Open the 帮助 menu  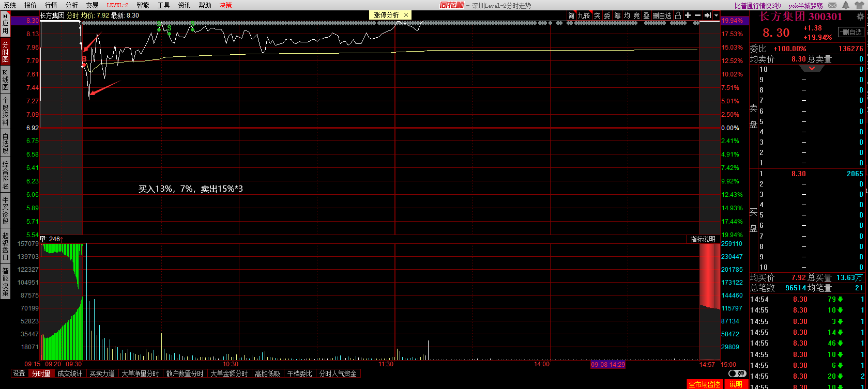[205, 5]
